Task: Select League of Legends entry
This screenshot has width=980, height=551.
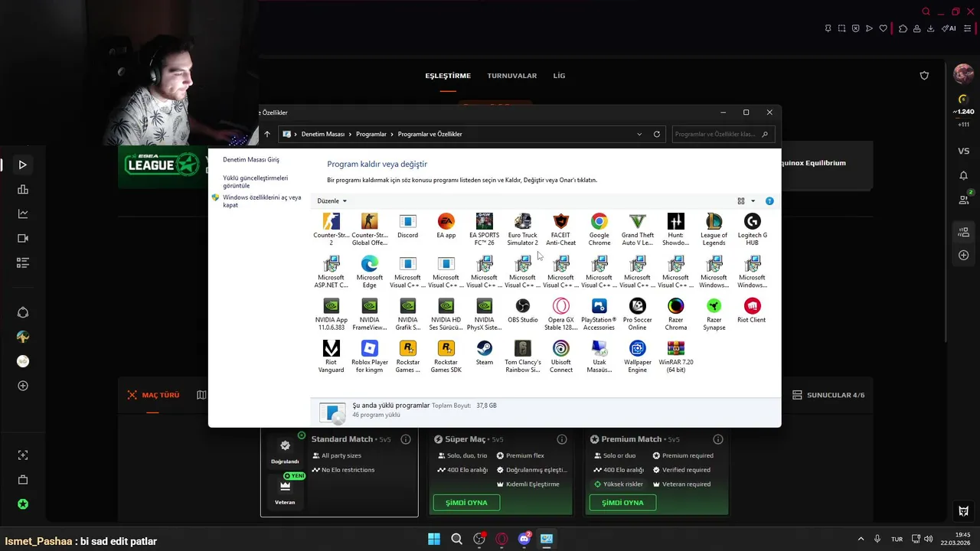Action: click(x=714, y=229)
